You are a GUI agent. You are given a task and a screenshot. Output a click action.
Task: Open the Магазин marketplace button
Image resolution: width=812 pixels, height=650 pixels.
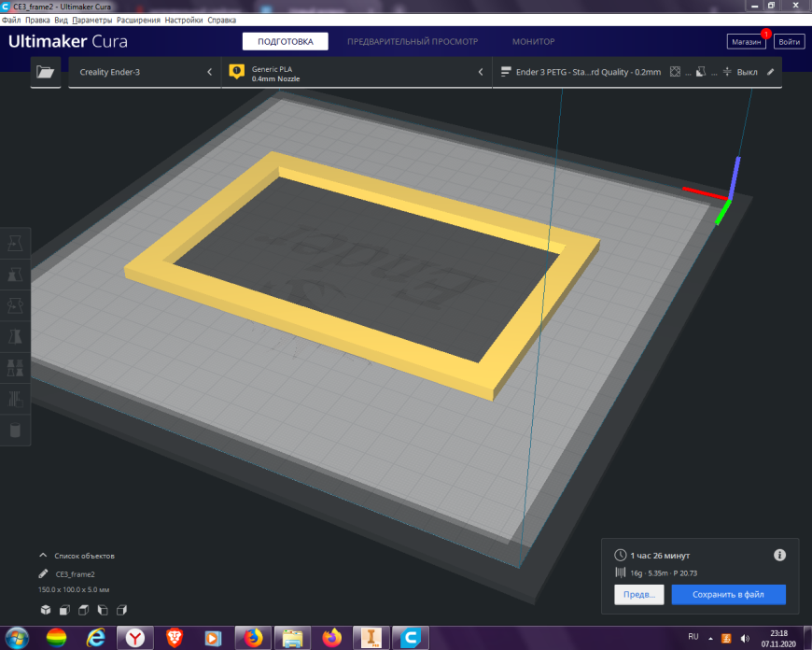(747, 42)
